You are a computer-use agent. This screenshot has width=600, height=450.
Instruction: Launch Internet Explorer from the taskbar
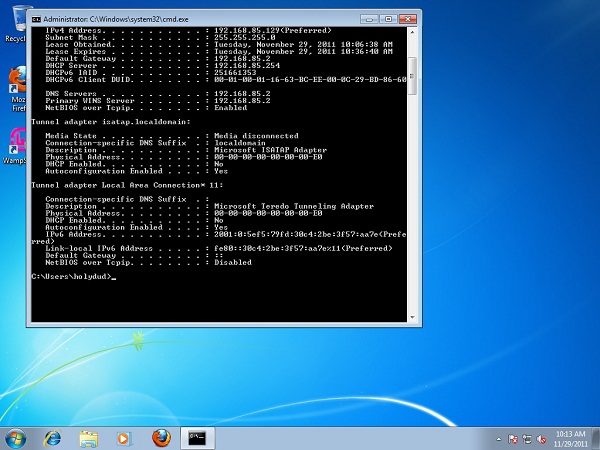click(x=53, y=437)
